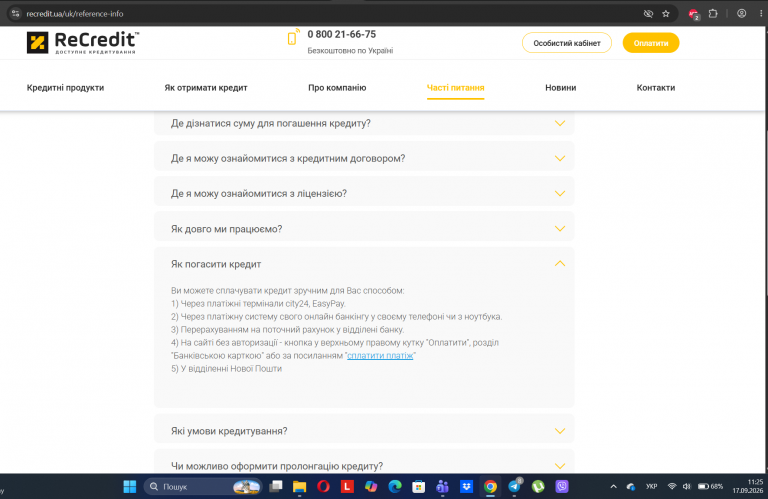This screenshot has height=499, width=768.
Task: Click the yellow phone icon in the header
Action: 293,37
